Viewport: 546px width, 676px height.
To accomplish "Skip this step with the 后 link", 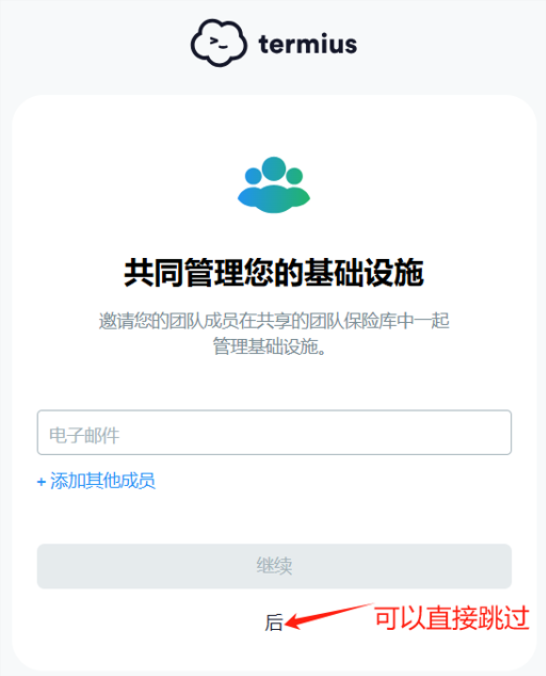I will tap(274, 623).
